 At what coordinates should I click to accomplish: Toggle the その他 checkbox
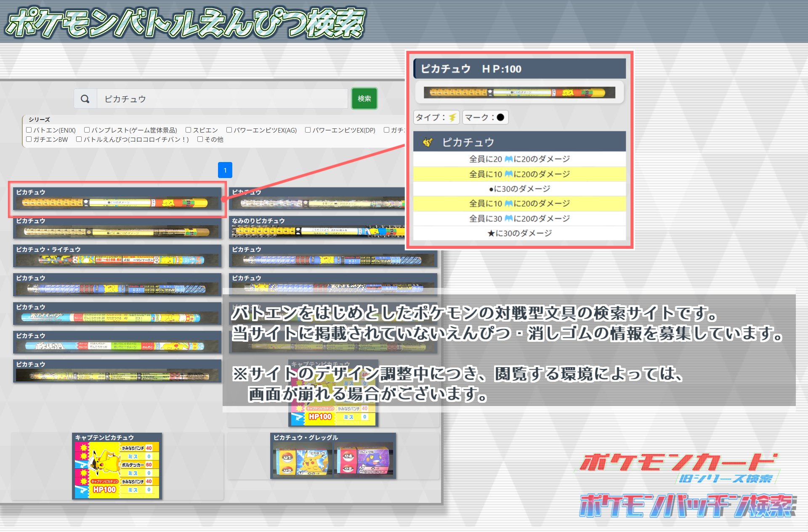(x=200, y=139)
